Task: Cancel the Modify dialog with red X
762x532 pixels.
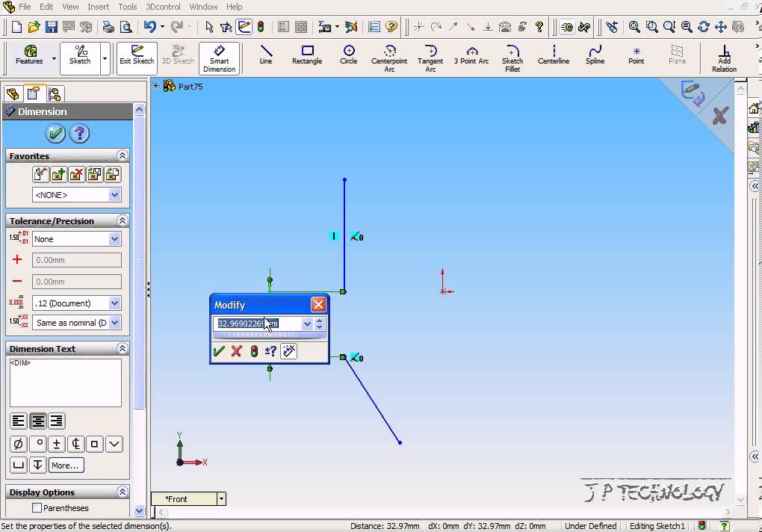Action: pos(237,350)
